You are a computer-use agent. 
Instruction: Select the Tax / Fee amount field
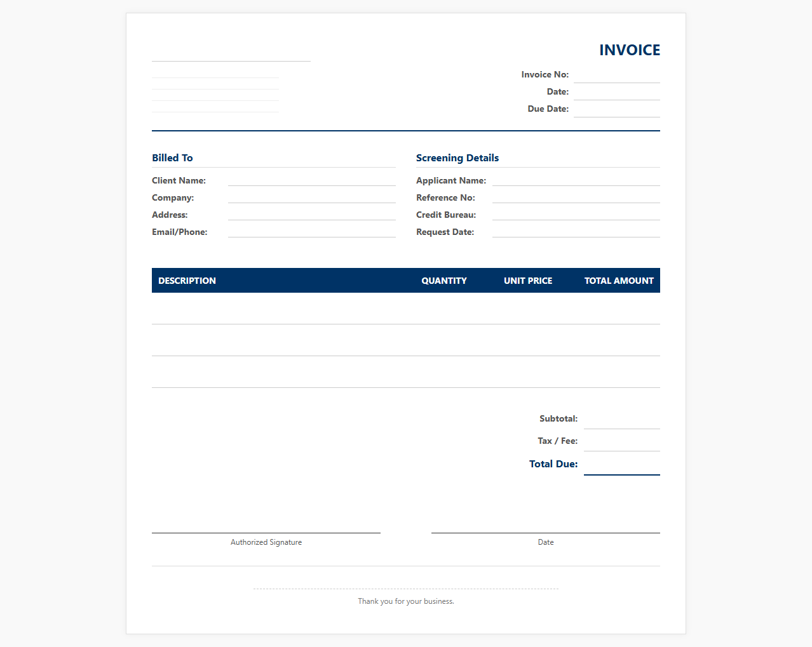622,441
